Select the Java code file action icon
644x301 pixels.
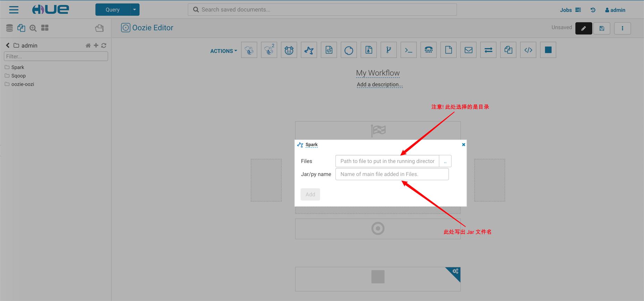coord(329,50)
